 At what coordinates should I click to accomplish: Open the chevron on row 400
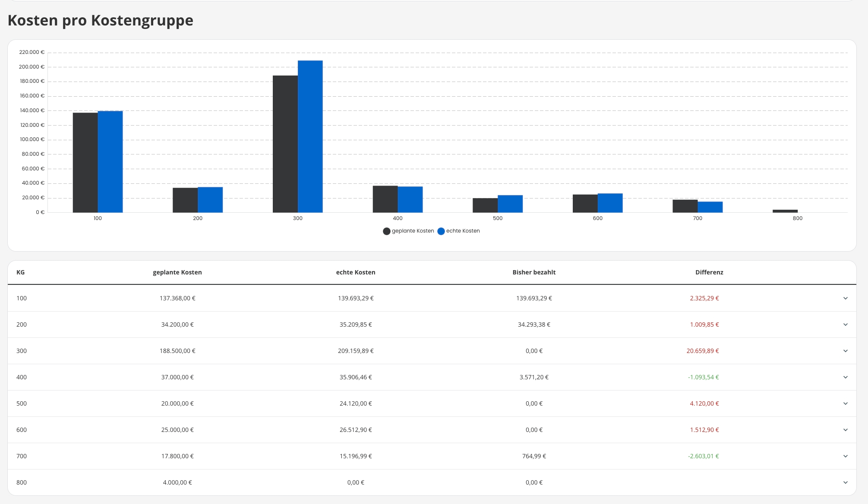(x=845, y=377)
